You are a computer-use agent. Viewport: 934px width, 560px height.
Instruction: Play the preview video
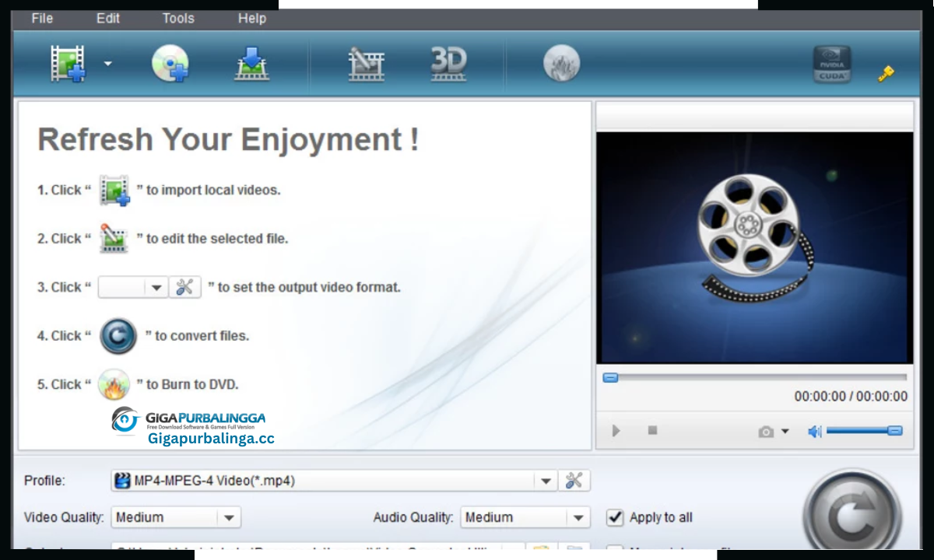point(616,430)
